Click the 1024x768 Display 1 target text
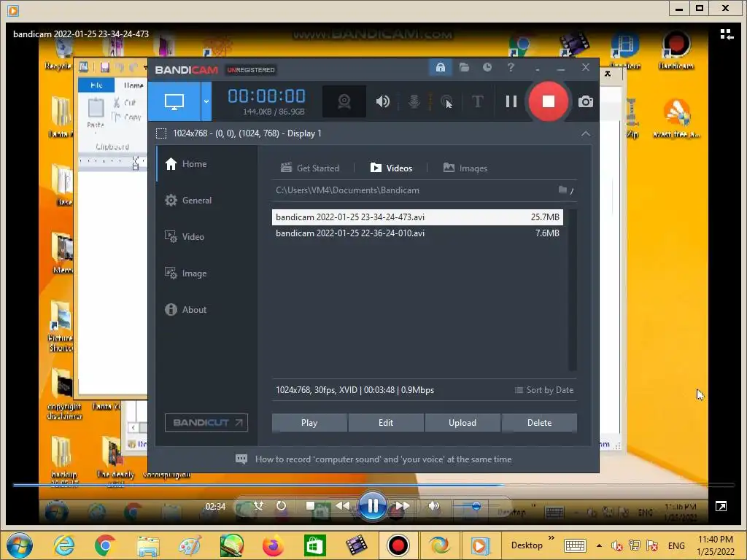 (247, 133)
